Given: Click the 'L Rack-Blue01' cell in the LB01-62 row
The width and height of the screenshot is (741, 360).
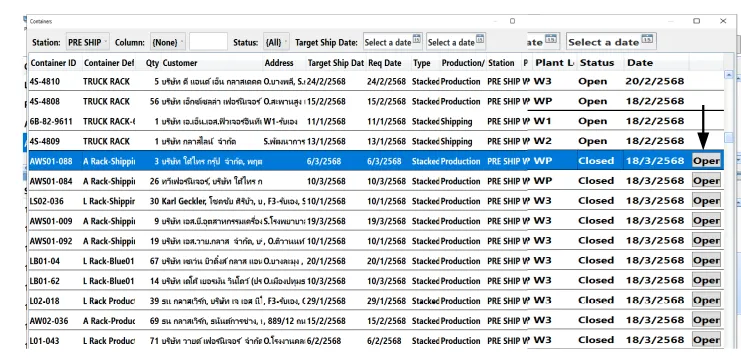Looking at the screenshot, I should [109, 281].
